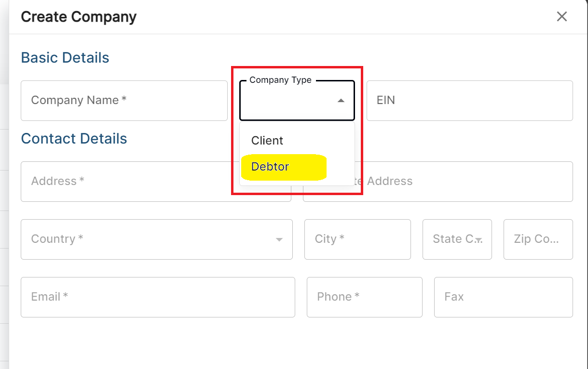Select Client from the Company Type list

[266, 141]
